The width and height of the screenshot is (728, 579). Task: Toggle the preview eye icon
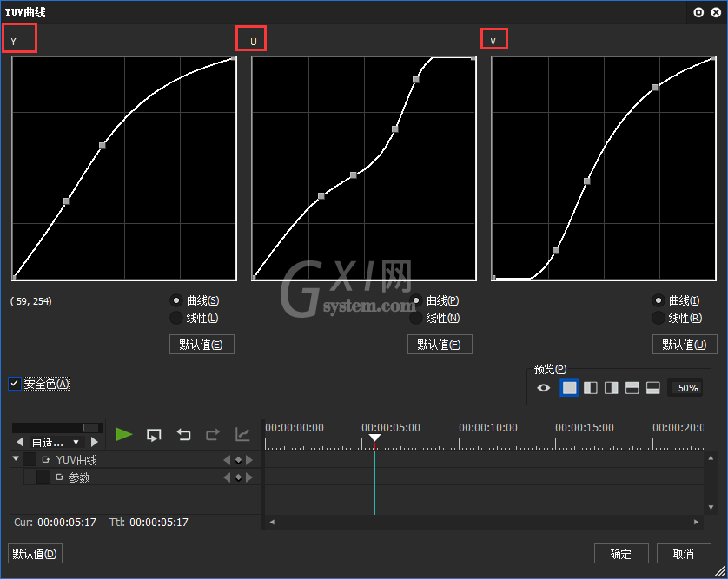543,388
